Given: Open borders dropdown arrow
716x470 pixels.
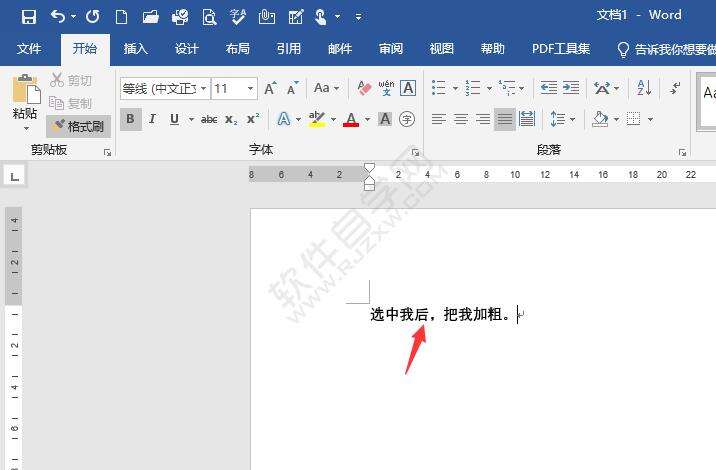Looking at the screenshot, I should click(x=650, y=120).
